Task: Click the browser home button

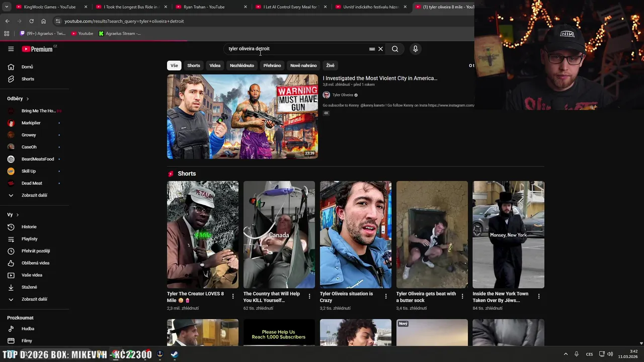Action: [43, 21]
